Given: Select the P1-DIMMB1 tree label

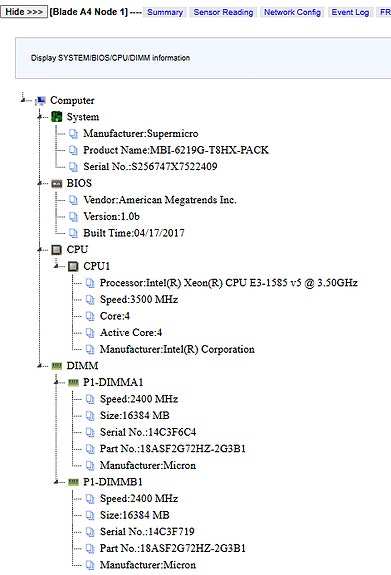Looking at the screenshot, I should pyautogui.click(x=113, y=481).
